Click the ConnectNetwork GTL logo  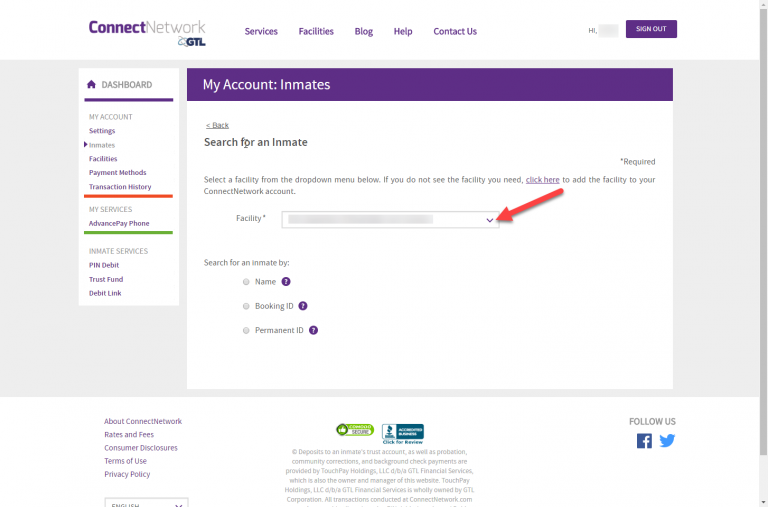coord(147,33)
